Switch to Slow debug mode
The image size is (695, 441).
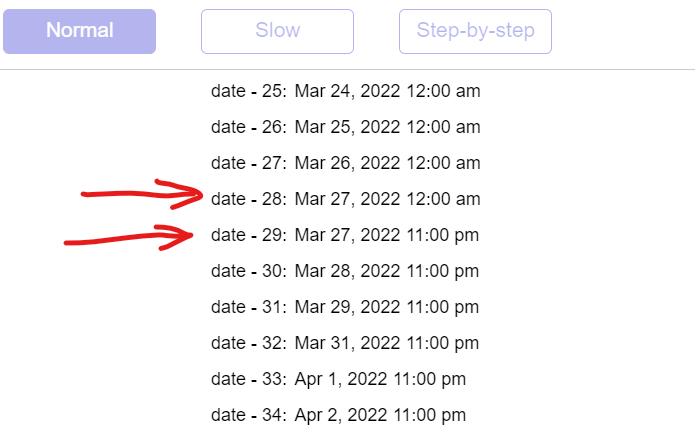(x=277, y=31)
